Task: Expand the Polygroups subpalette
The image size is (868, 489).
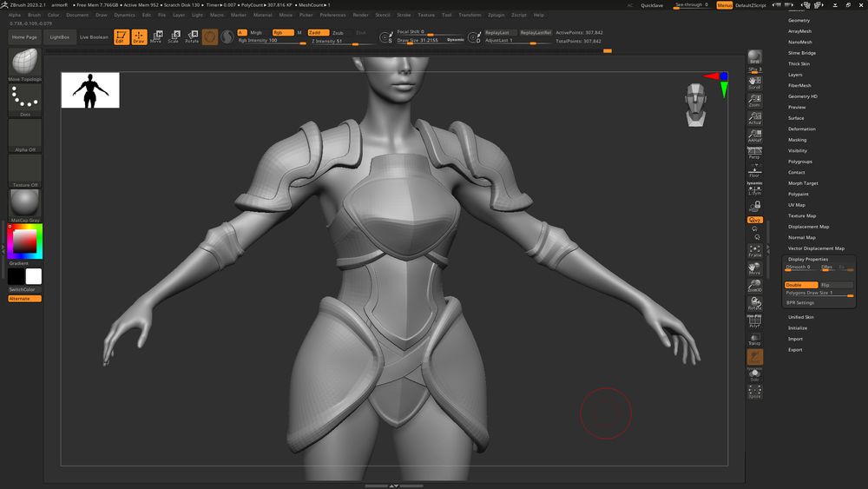Action: [x=799, y=162]
